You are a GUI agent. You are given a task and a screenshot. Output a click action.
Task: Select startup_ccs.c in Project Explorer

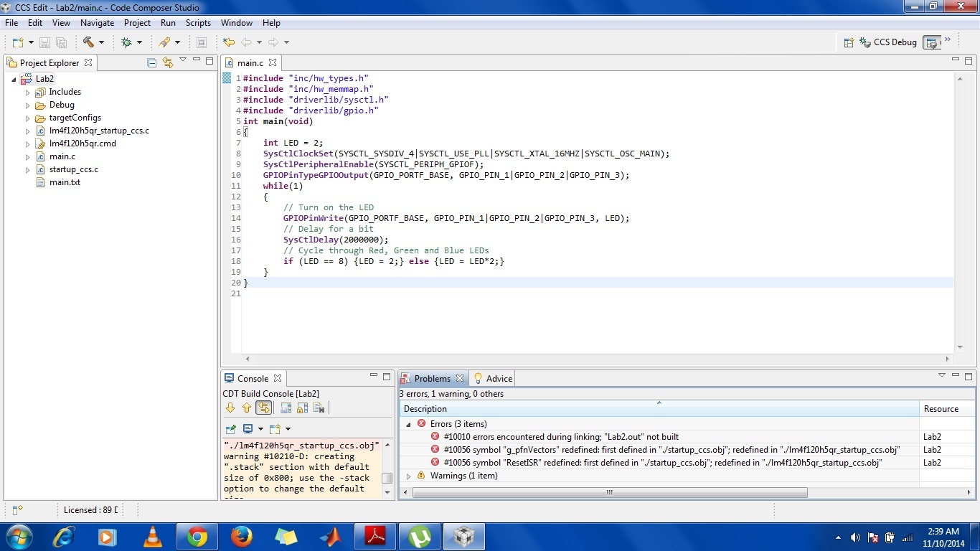click(73, 169)
